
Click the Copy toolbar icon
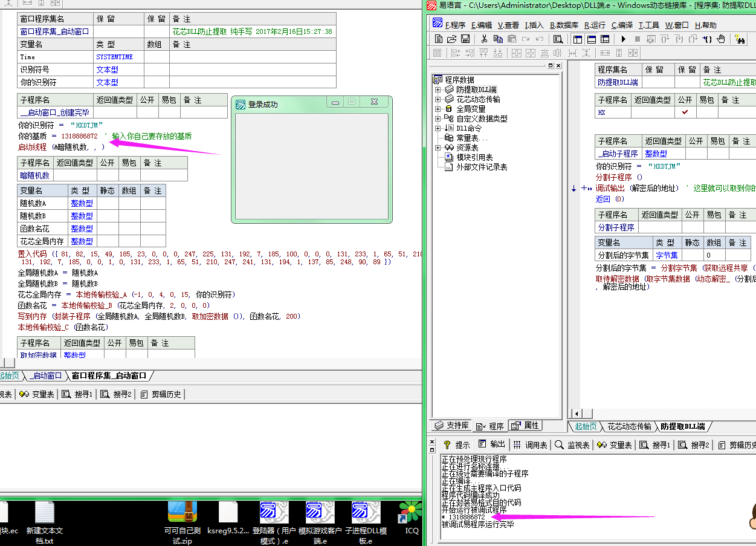(499, 39)
